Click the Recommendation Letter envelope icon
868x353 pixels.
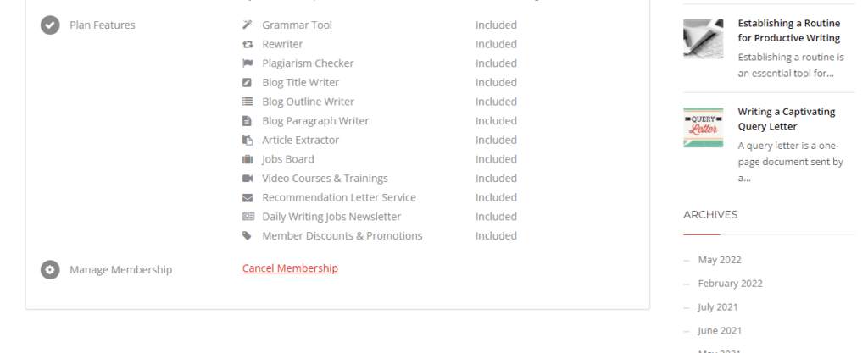248,198
